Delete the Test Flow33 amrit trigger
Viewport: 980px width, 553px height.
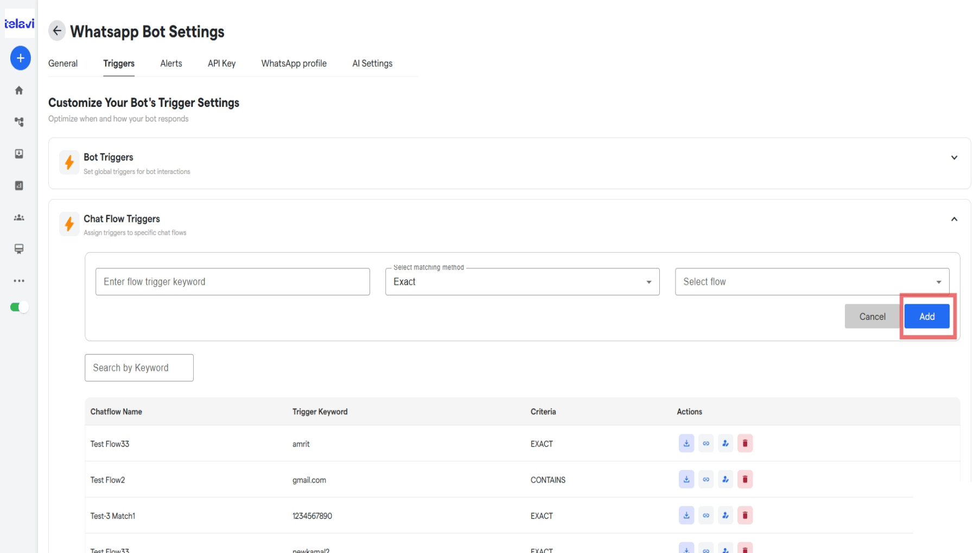click(x=745, y=443)
